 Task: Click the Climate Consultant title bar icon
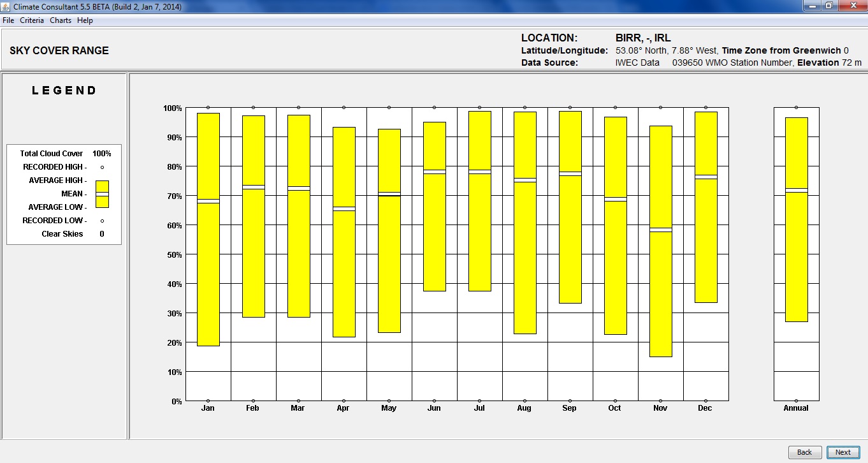click(x=6, y=6)
